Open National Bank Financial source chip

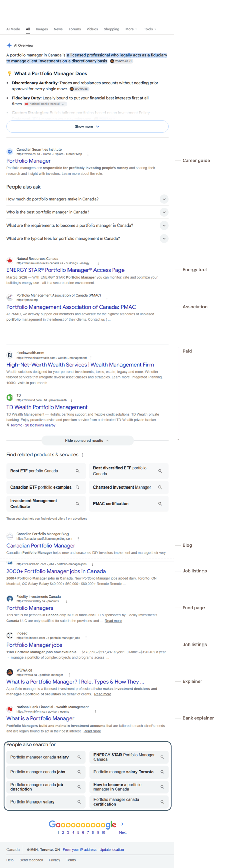[x=46, y=104]
